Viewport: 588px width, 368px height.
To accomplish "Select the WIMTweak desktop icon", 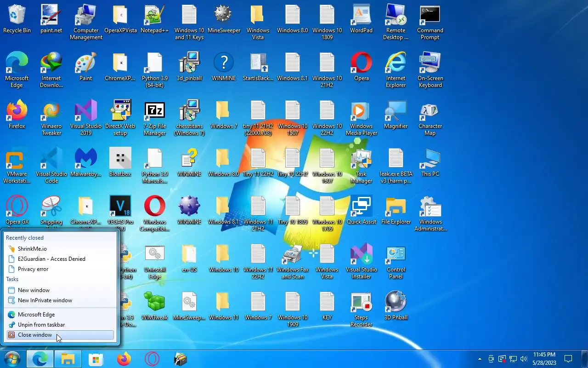I will coord(155,306).
